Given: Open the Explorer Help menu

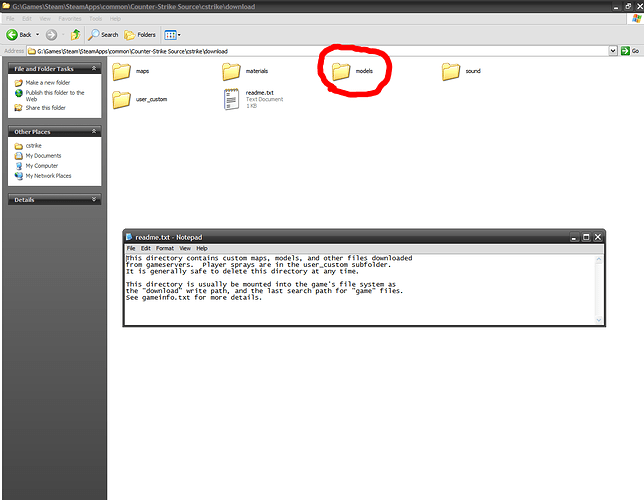Looking at the screenshot, I should point(115,19).
